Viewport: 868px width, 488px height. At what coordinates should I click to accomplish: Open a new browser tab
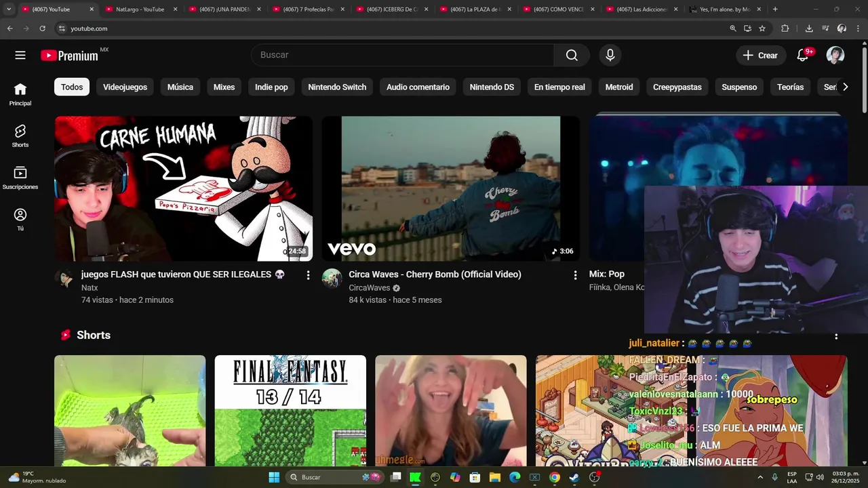pos(775,9)
